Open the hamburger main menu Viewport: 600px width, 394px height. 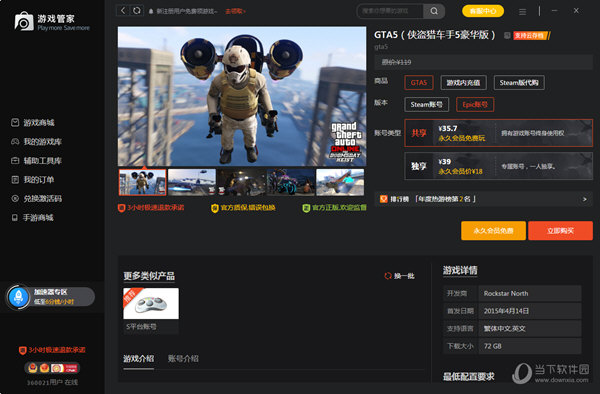(522, 12)
